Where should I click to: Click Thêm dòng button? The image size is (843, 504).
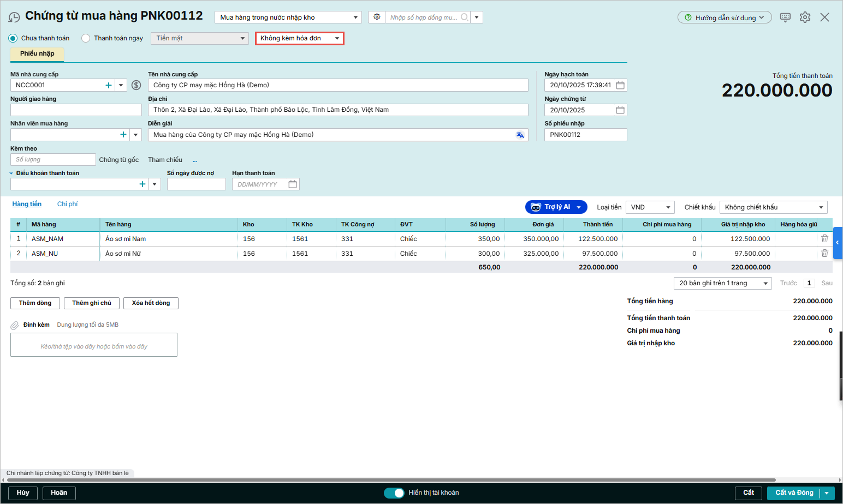pyautogui.click(x=35, y=303)
